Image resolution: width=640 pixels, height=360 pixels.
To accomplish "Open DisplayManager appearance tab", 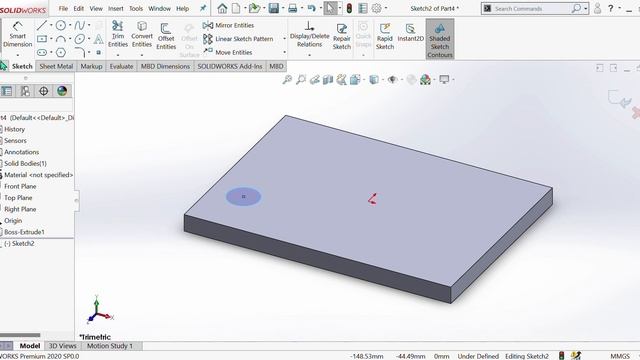I will pyautogui.click(x=62, y=91).
